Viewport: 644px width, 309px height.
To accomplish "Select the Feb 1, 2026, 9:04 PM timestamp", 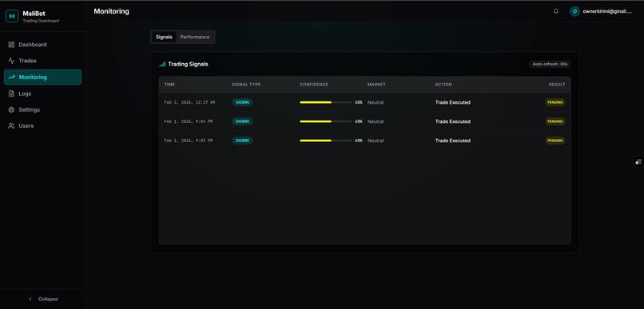I will (189, 121).
